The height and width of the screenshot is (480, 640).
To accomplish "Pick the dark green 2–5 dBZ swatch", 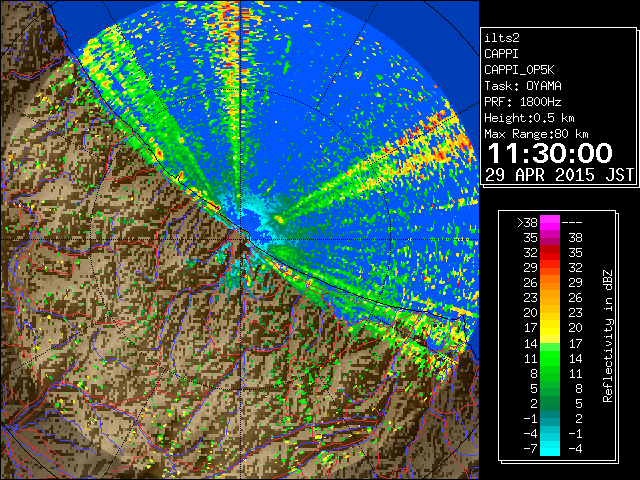I will (550, 403).
